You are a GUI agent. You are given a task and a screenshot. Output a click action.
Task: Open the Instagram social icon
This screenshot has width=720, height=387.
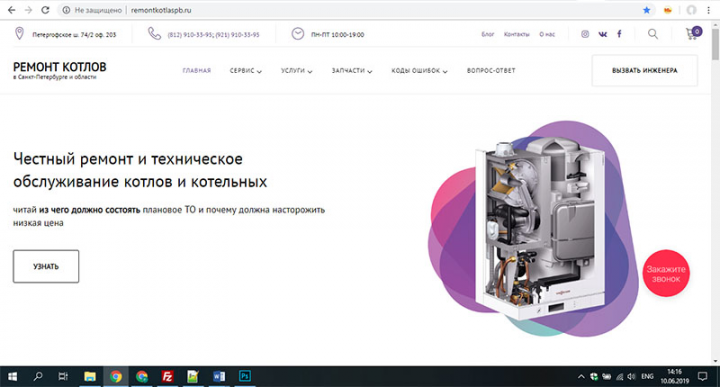click(585, 34)
